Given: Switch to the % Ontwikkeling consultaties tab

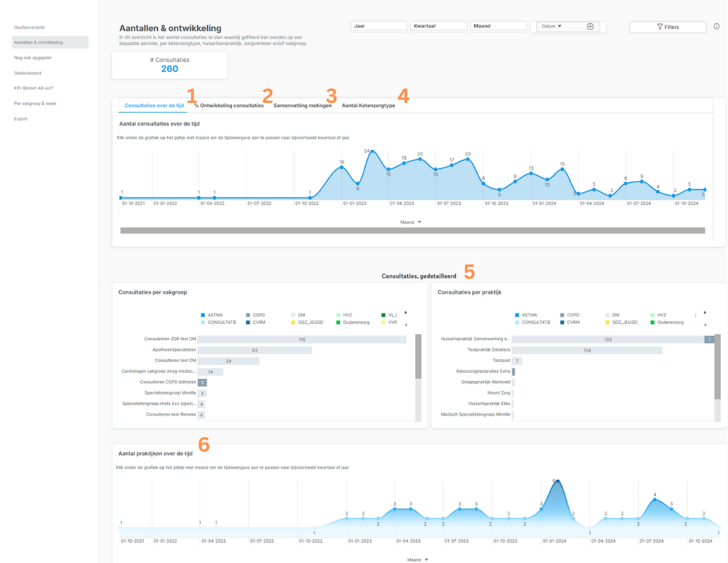Looking at the screenshot, I should (x=228, y=105).
